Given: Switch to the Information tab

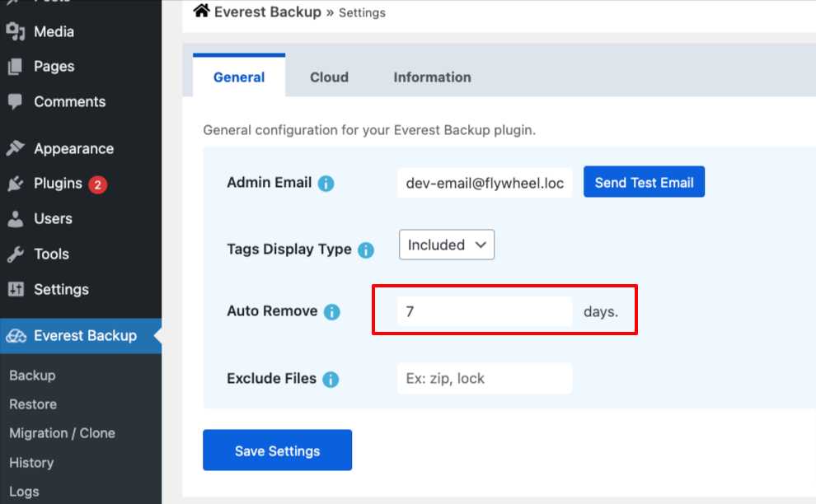Looking at the screenshot, I should [x=432, y=77].
